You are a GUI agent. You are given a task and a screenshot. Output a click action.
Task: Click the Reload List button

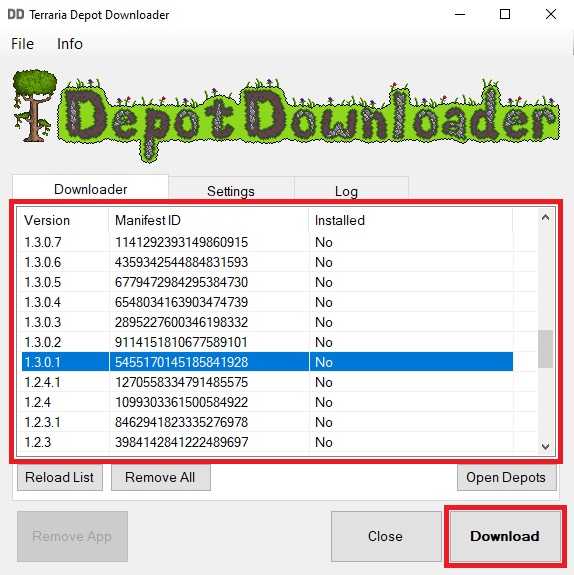point(59,477)
